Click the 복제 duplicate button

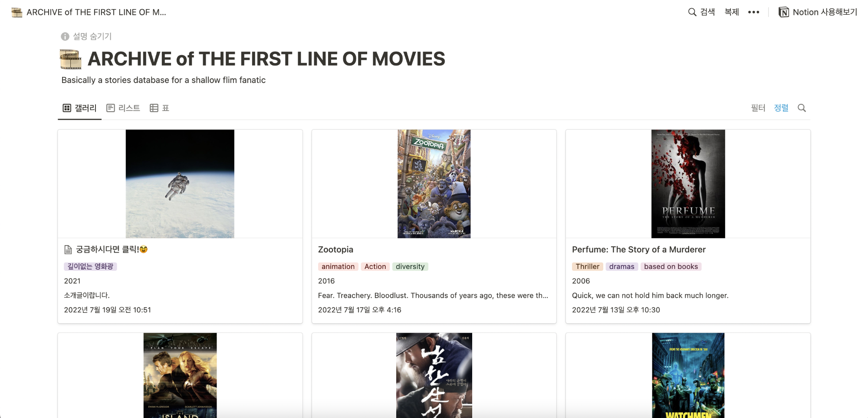click(731, 12)
